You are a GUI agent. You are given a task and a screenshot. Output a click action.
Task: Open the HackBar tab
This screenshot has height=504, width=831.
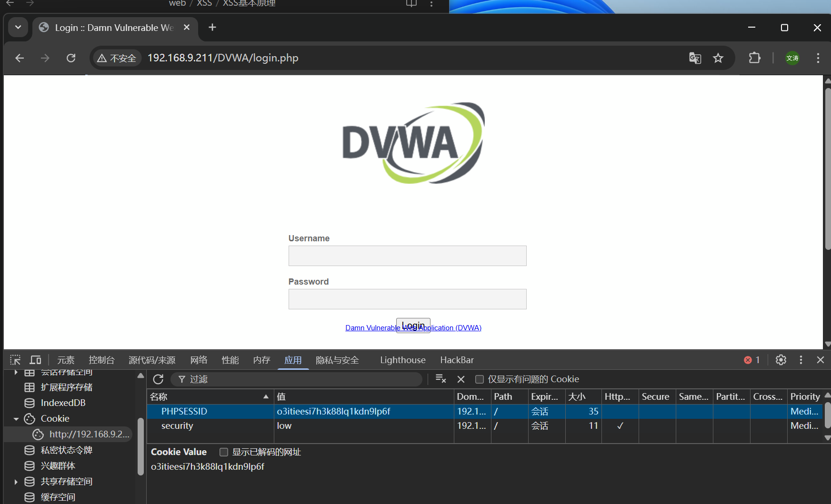coord(457,360)
